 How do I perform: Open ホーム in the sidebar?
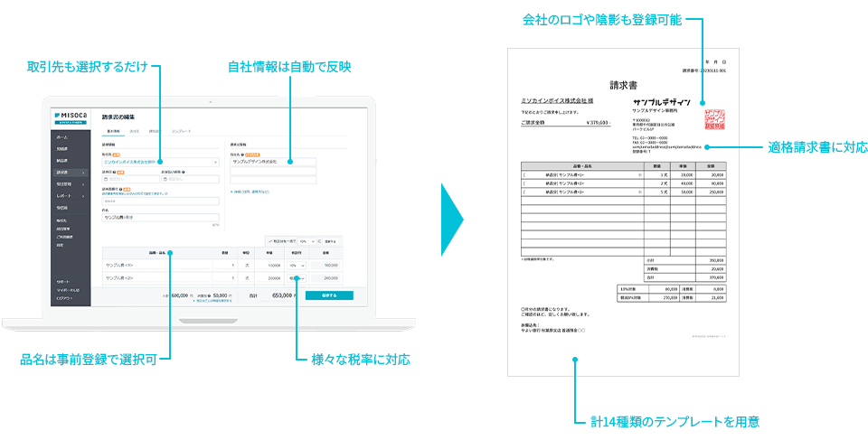62,136
